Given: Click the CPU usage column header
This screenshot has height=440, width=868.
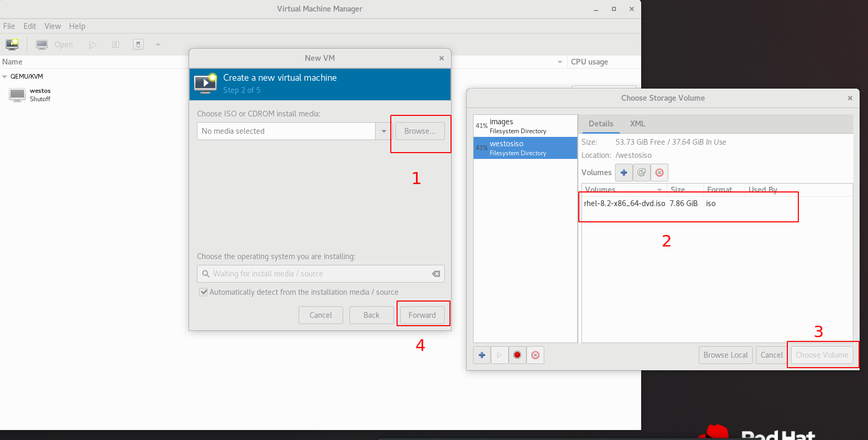Looking at the screenshot, I should click(589, 62).
